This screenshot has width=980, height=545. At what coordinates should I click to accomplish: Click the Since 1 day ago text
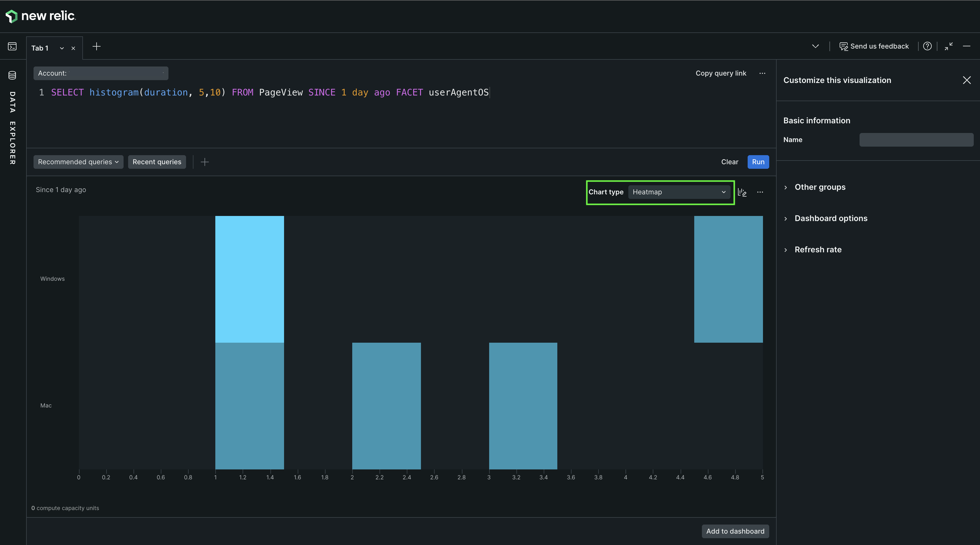61,190
